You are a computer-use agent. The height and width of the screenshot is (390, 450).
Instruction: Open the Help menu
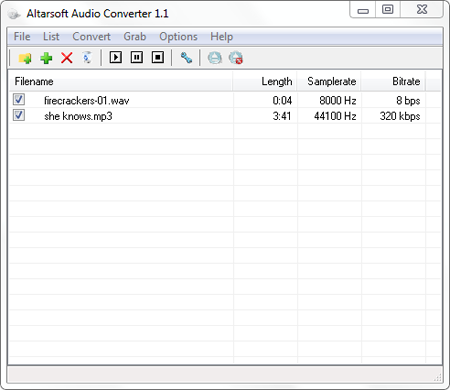(222, 36)
